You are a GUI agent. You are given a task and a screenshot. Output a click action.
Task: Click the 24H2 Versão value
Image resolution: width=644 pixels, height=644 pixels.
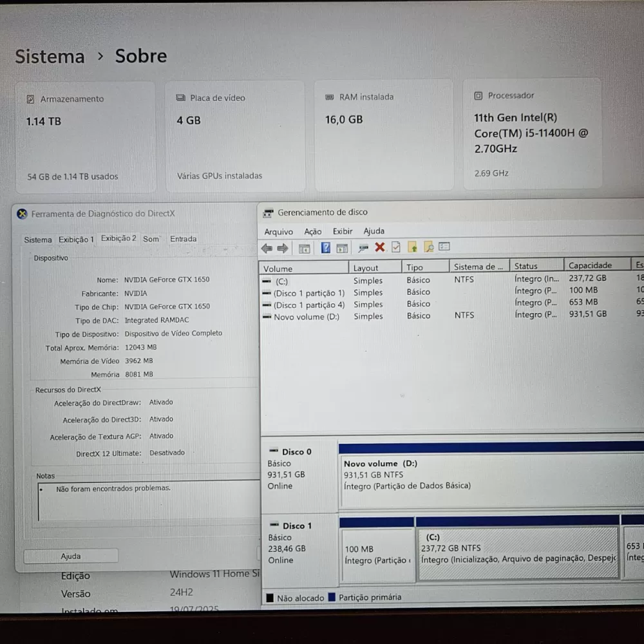click(181, 592)
